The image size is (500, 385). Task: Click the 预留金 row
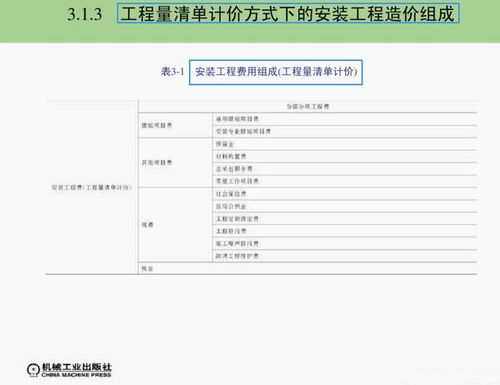pos(345,144)
